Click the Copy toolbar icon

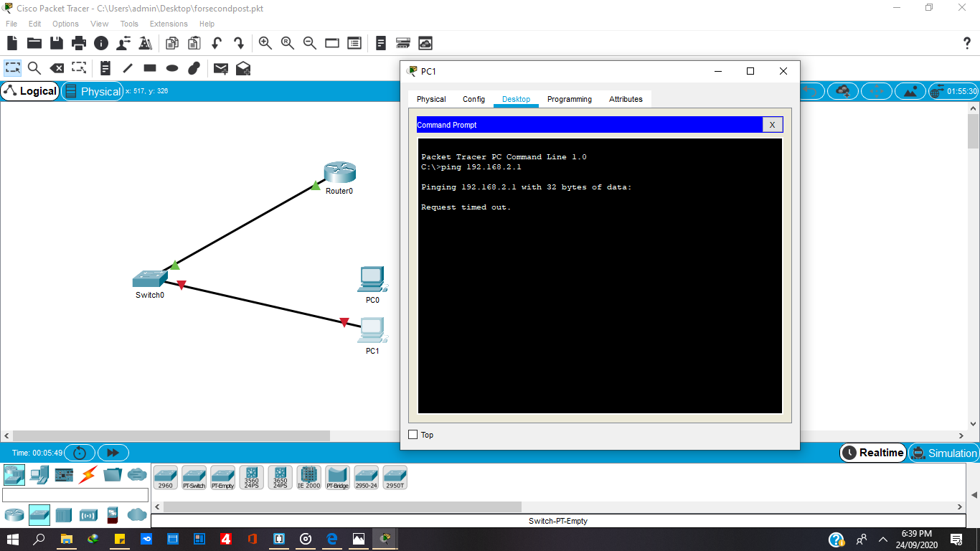(172, 43)
